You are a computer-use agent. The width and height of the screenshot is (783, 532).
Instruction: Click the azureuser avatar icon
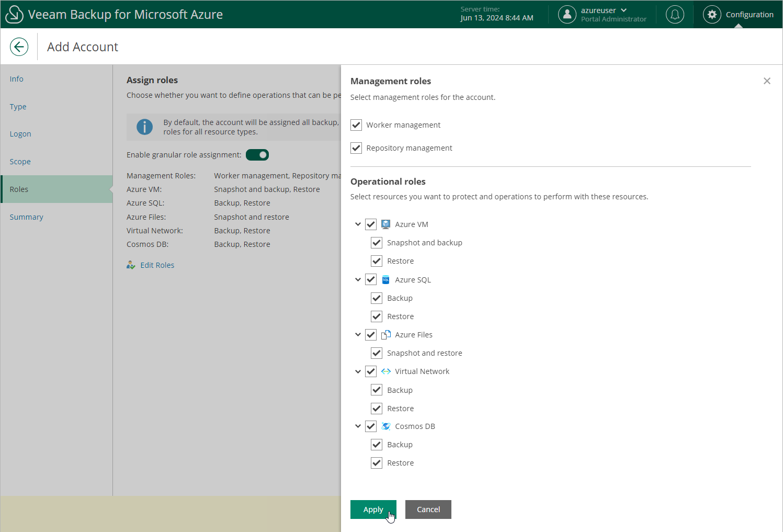(x=567, y=14)
